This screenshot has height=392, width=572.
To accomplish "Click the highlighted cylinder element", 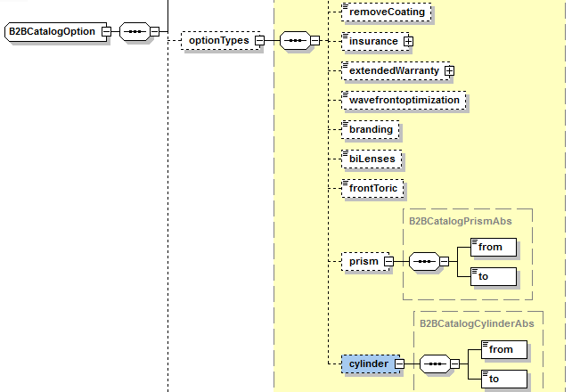I will click(367, 364).
